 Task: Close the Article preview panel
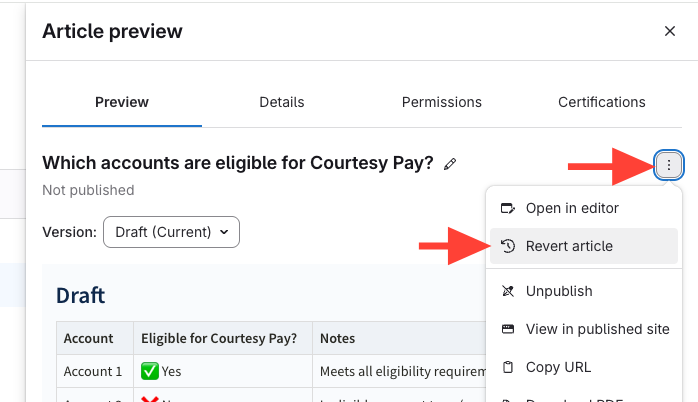coord(670,31)
